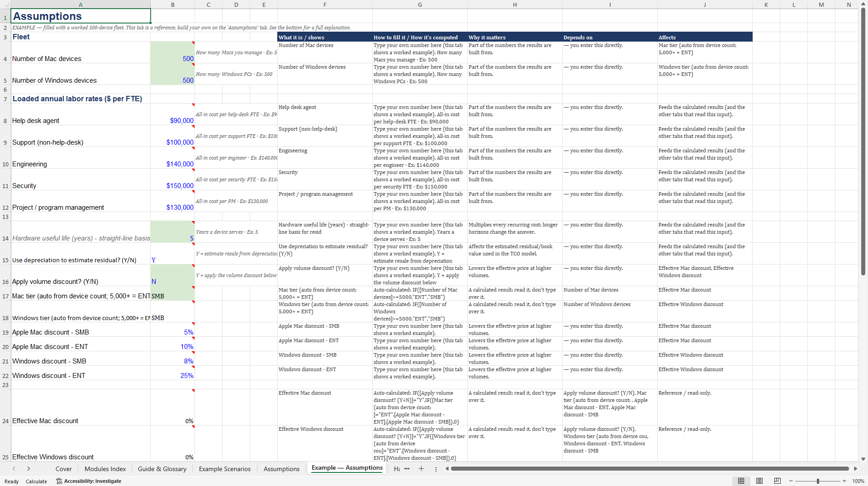This screenshot has height=486, width=868.
Task: Open hidden sheet tabs ellipsis menu
Action: [407, 469]
